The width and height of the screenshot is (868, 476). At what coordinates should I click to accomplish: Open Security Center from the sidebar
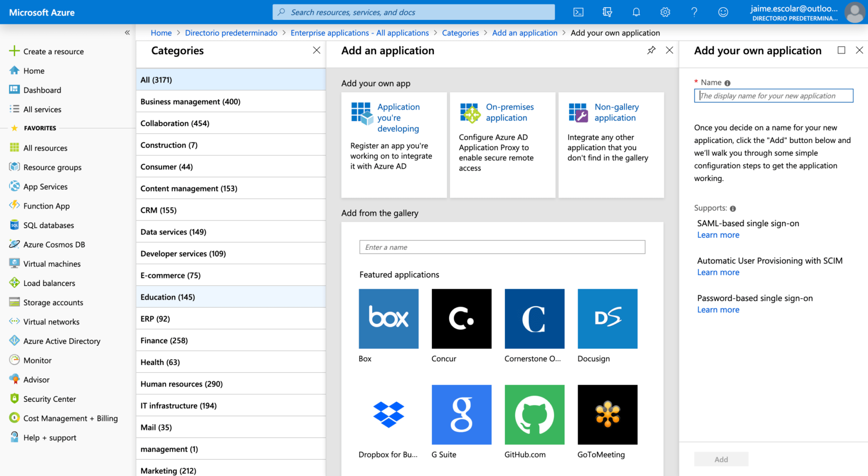50,399
